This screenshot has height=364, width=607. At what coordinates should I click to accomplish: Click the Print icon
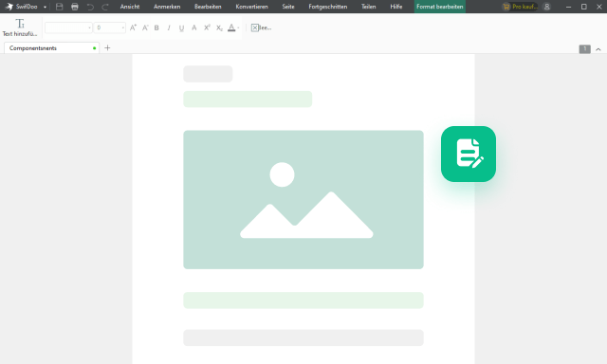click(75, 7)
